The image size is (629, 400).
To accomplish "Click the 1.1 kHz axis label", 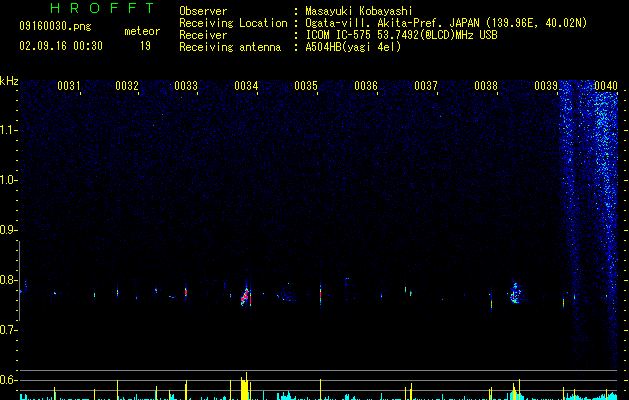I will [x=8, y=130].
